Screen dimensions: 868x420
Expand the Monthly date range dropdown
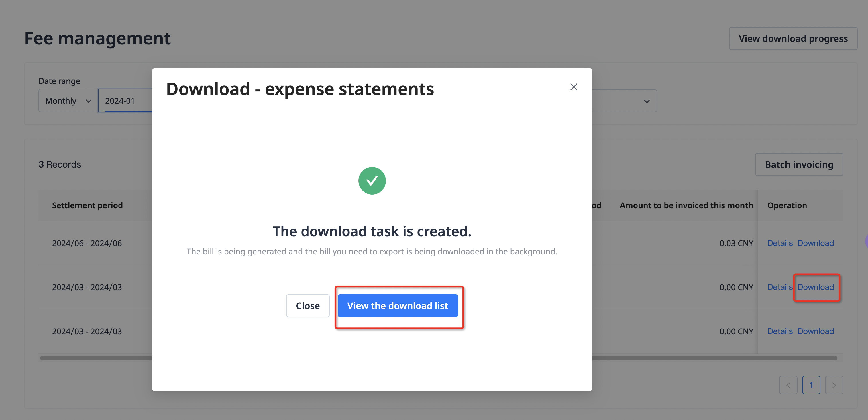pos(68,101)
